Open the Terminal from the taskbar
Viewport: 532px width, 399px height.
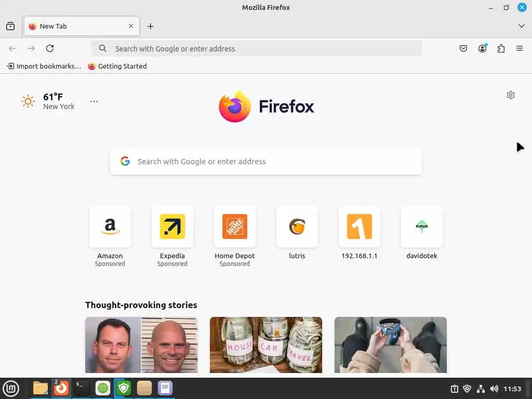(82, 389)
